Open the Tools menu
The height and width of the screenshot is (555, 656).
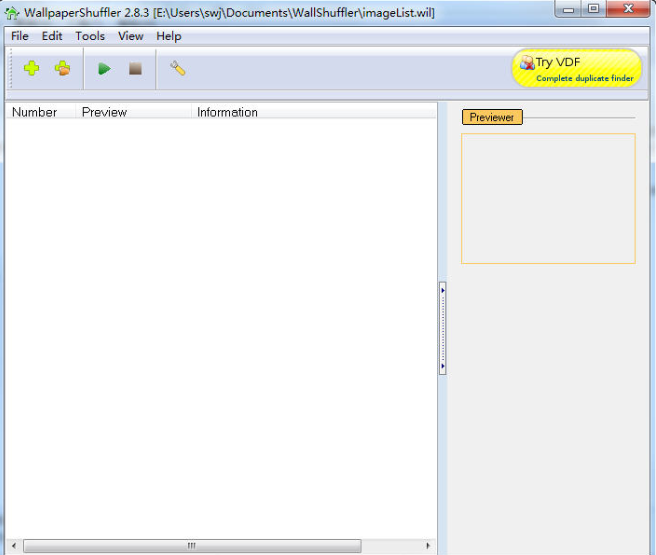point(90,36)
